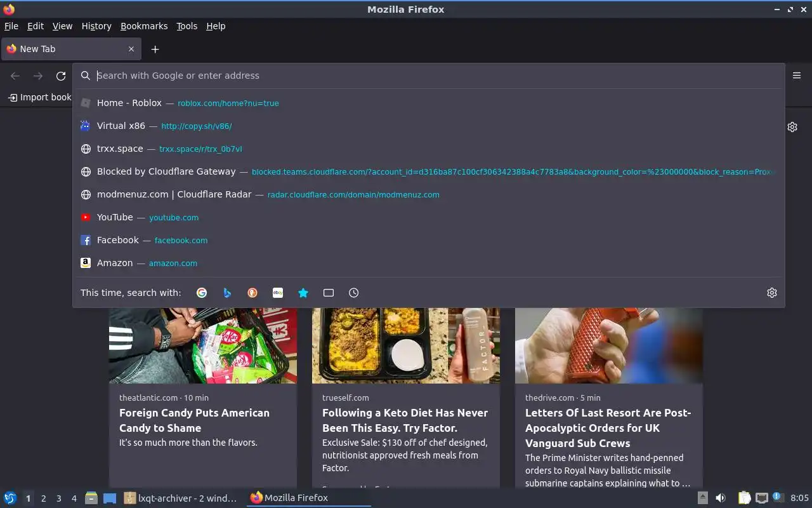
Task: Open a new tab with plus button
Action: tap(155, 49)
